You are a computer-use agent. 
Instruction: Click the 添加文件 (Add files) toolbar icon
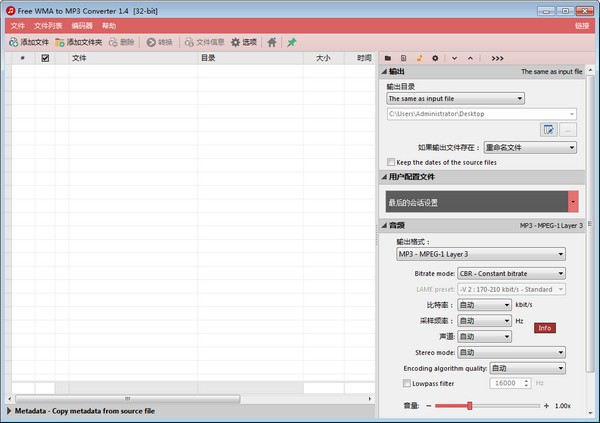tap(28, 42)
